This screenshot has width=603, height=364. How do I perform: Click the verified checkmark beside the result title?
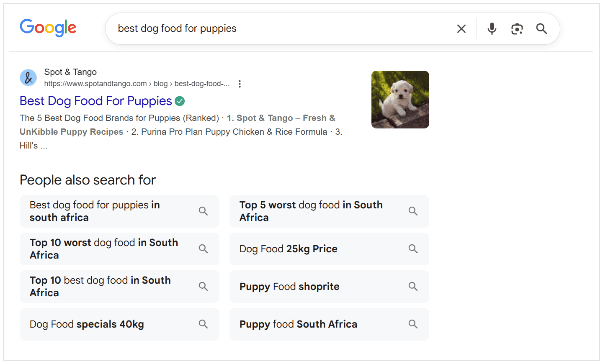tap(180, 101)
